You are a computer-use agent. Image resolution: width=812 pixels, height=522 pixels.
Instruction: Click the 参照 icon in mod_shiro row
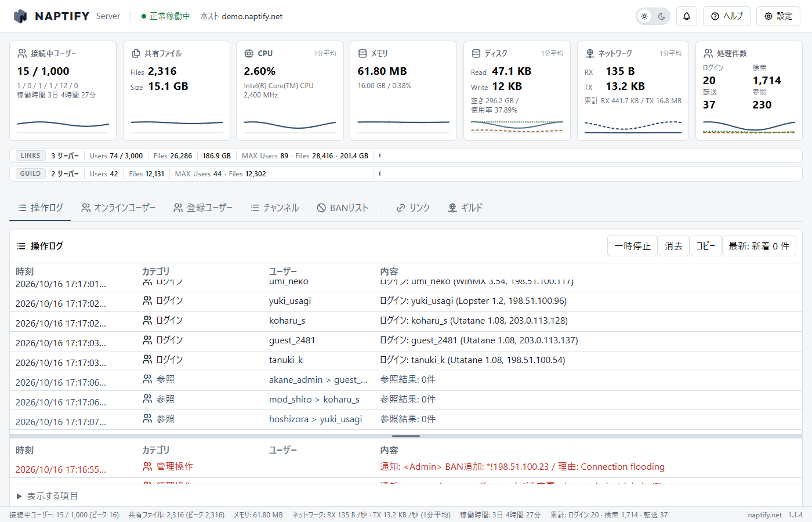coord(147,399)
